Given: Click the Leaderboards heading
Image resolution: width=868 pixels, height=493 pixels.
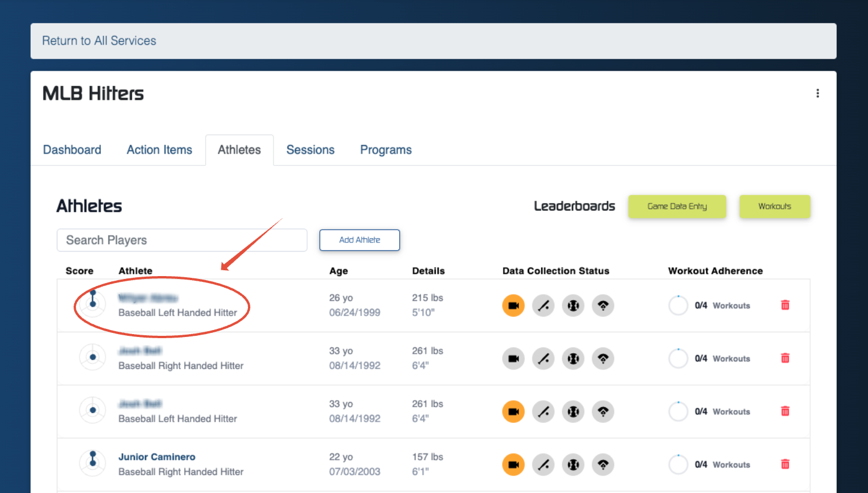Looking at the screenshot, I should tap(574, 206).
